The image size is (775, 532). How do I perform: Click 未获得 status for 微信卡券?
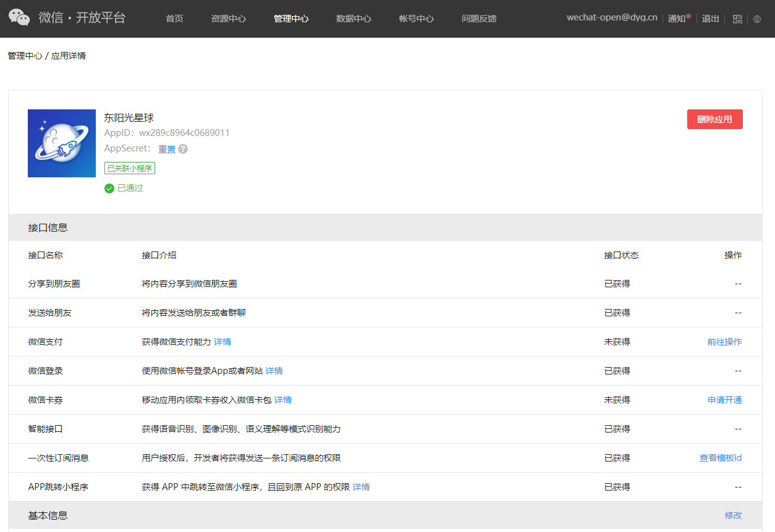[x=617, y=400]
